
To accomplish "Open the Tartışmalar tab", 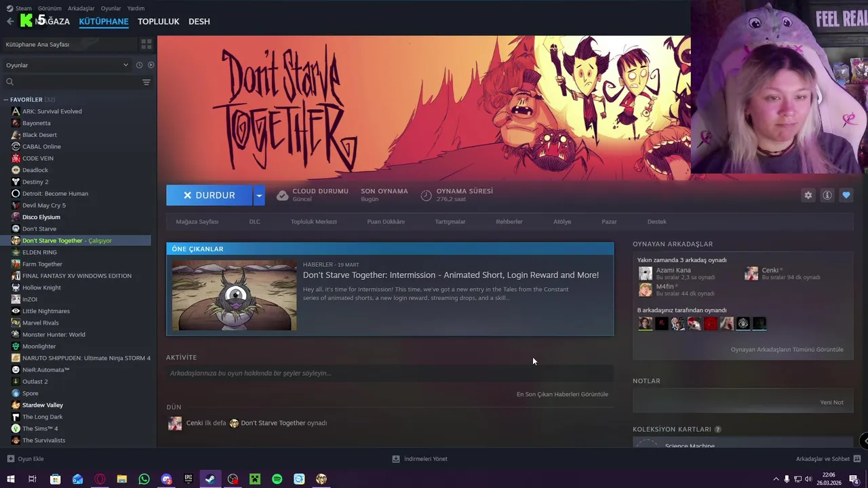I will tap(450, 222).
